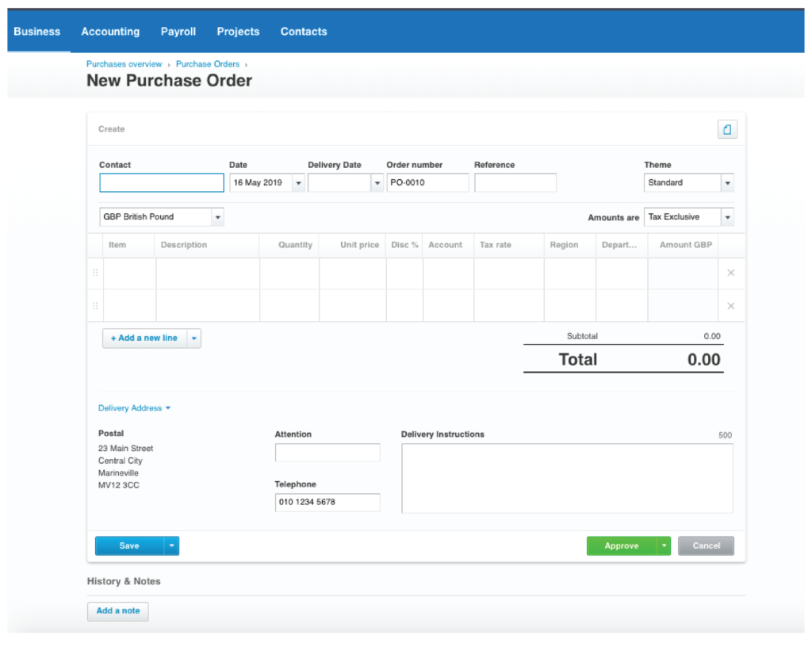Open the Payroll menu
The image size is (812, 650).
pyautogui.click(x=178, y=32)
